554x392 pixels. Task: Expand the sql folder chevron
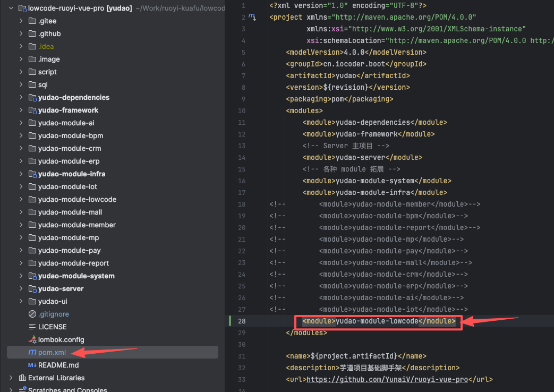[21, 84]
